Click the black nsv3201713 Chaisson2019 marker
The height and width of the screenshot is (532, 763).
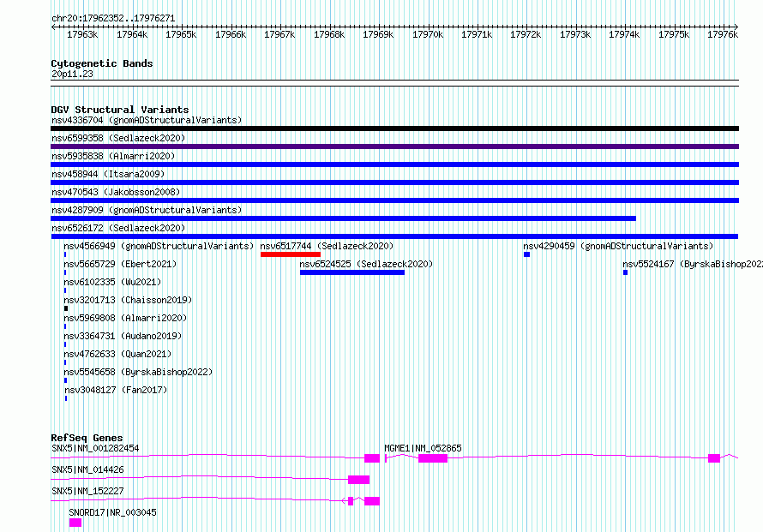pos(66,308)
